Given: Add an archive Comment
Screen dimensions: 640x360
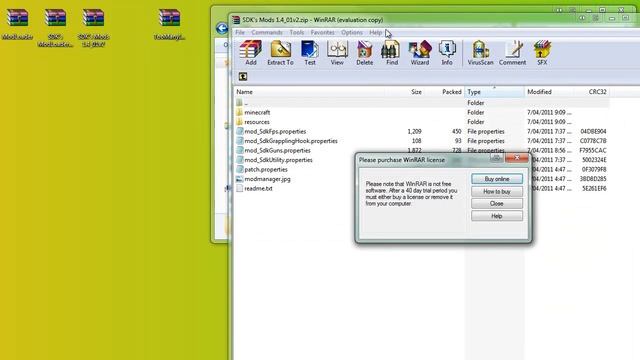Looking at the screenshot, I should click(x=512, y=53).
